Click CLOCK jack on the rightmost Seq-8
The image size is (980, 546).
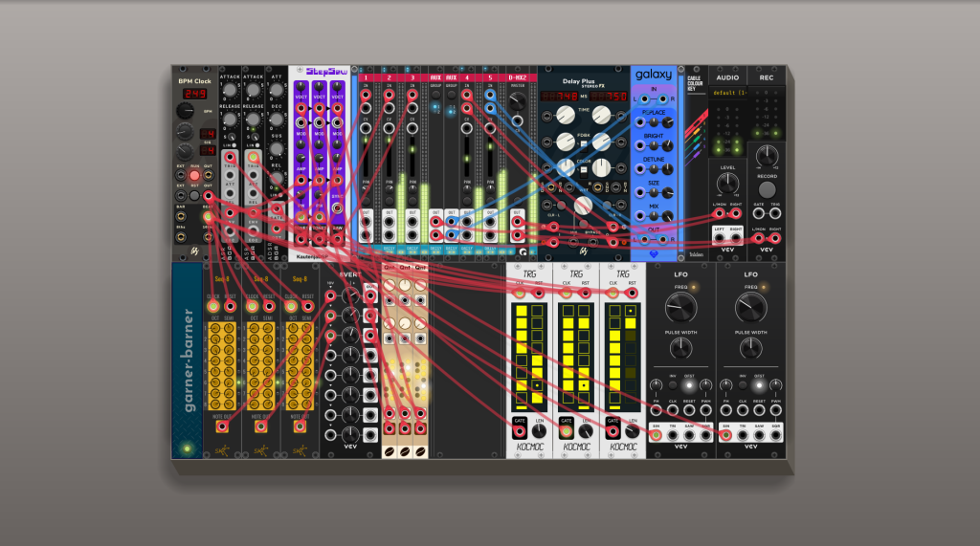click(291, 307)
